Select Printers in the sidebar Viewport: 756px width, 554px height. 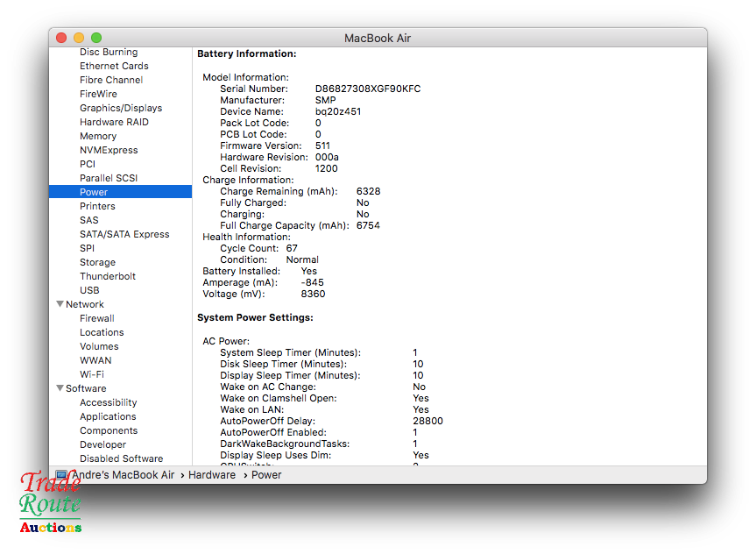click(x=97, y=206)
